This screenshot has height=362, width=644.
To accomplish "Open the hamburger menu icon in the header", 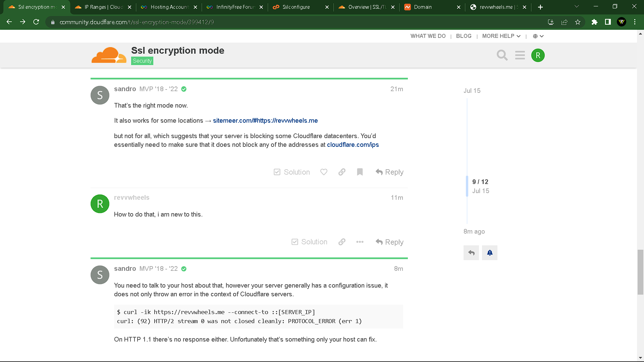I will [520, 55].
